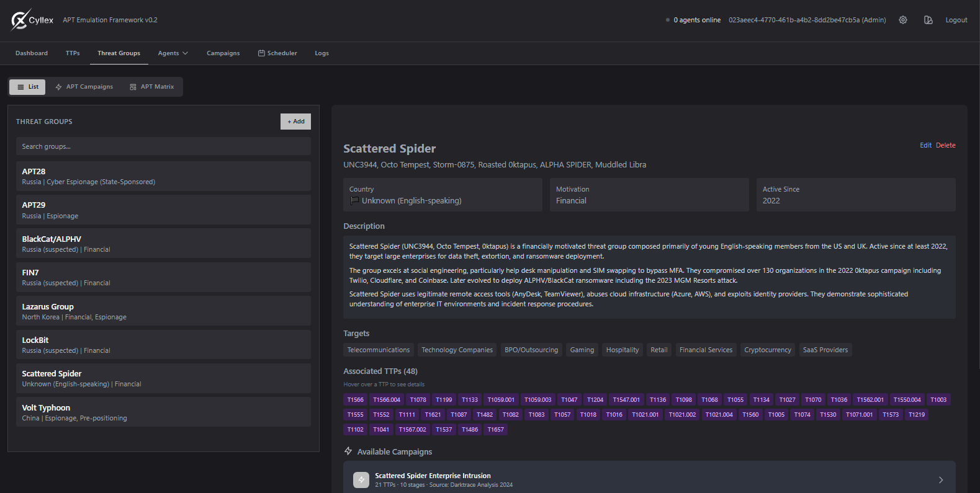Viewport: 980px width, 493px height.
Task: Switch to the APT Matrix view
Action: point(151,87)
